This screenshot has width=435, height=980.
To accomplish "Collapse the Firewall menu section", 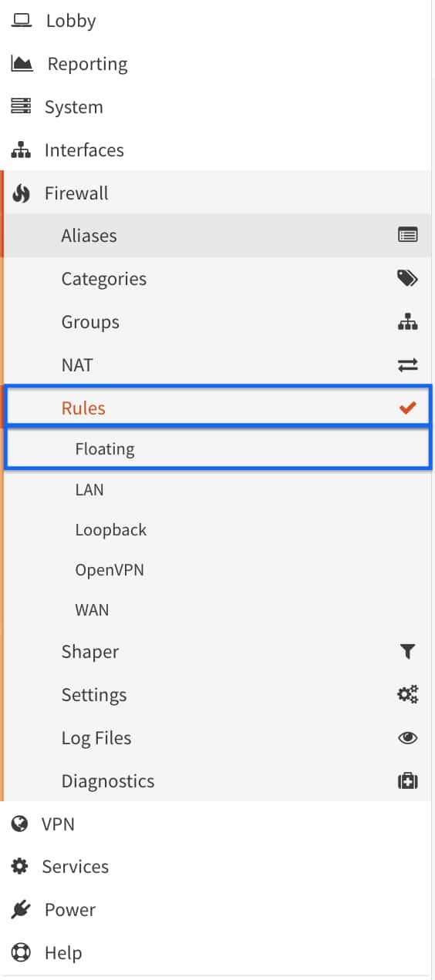I will (217, 193).
